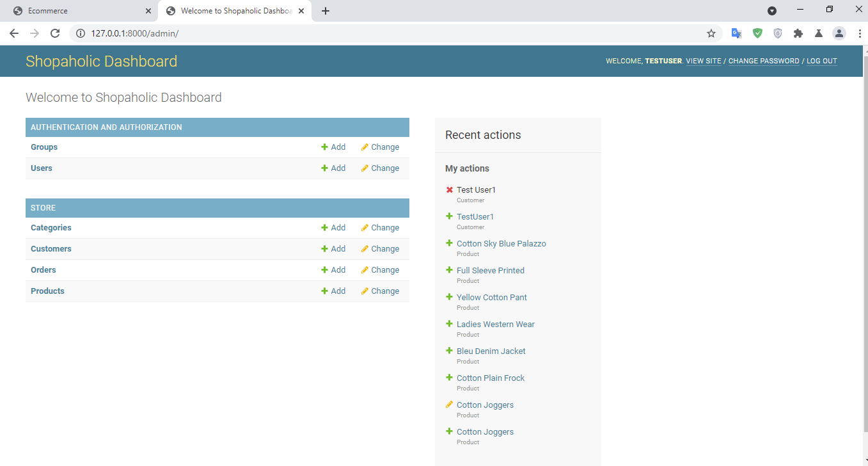Open the Orders model list
The width and height of the screenshot is (868, 466).
(x=43, y=270)
